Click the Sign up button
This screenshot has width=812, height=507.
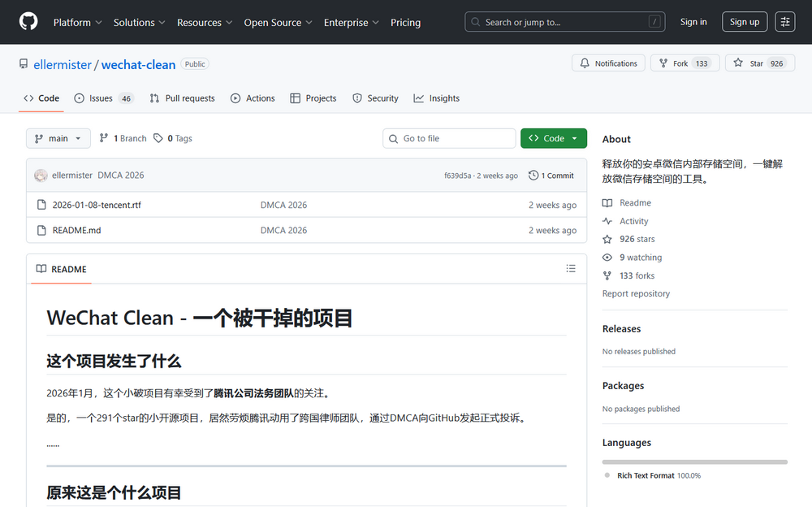[745, 22]
